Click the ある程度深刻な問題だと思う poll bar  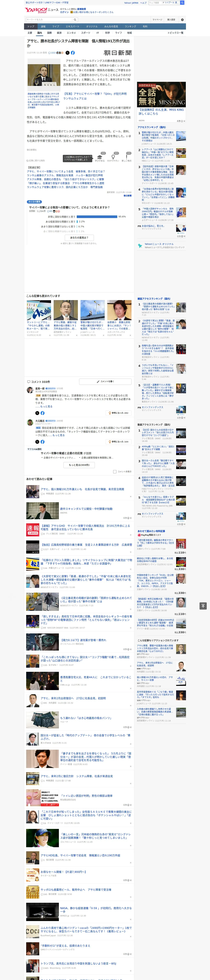[x=77, y=221]
